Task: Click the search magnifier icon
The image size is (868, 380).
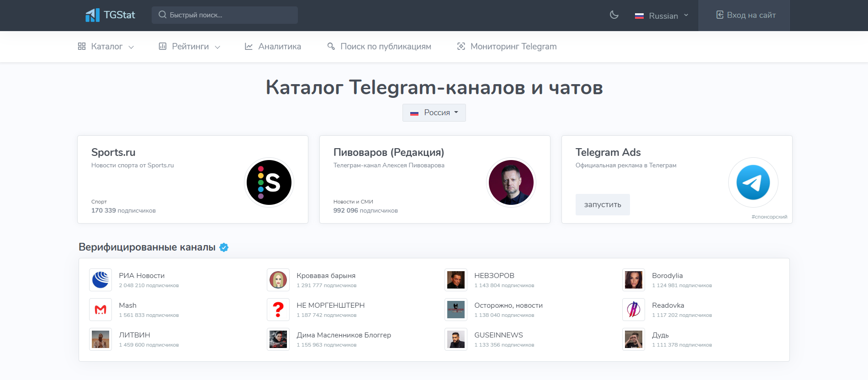Action: (x=162, y=15)
